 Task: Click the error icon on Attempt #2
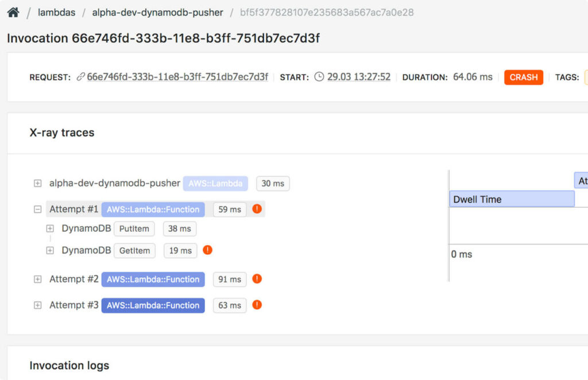tap(257, 279)
